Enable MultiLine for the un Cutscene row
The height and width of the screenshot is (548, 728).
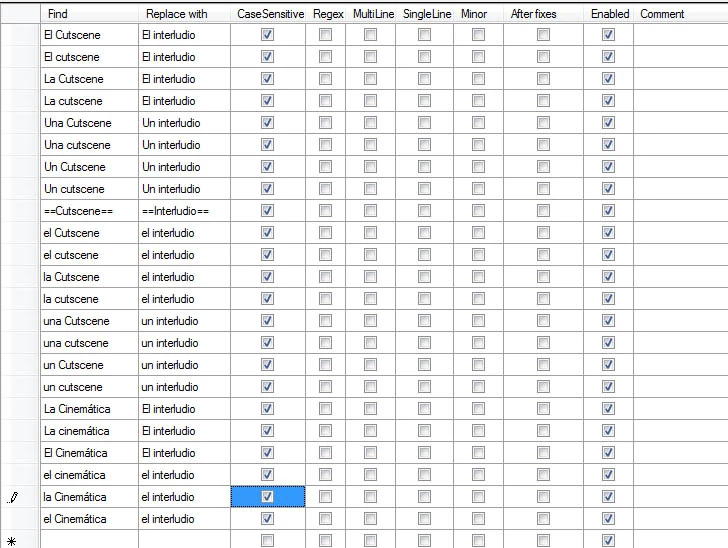tap(370, 365)
